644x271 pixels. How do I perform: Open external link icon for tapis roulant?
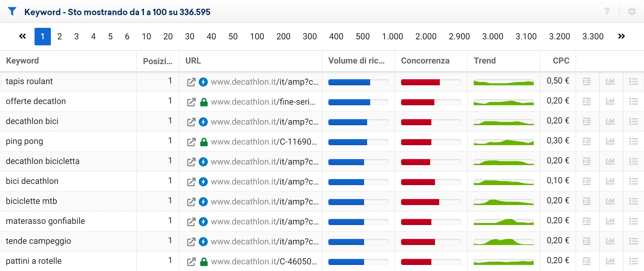[x=191, y=82]
